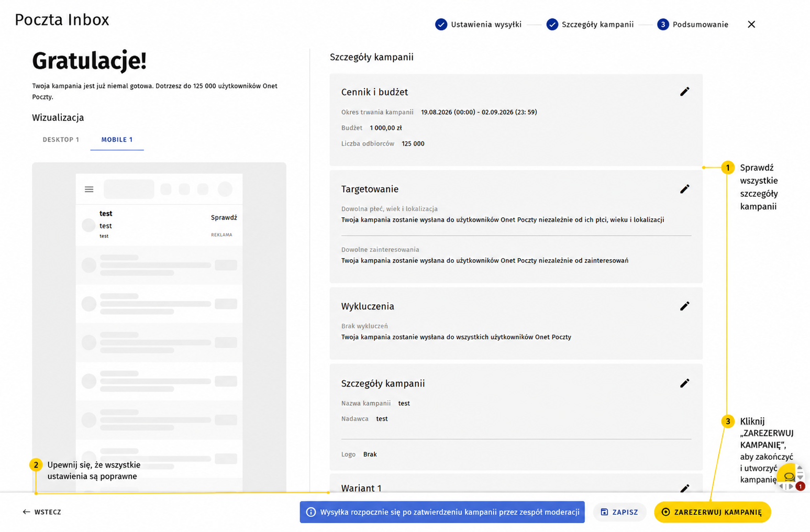The height and width of the screenshot is (532, 810).
Task: Switch to DESKTOP 1 preview tab
Action: 61,140
